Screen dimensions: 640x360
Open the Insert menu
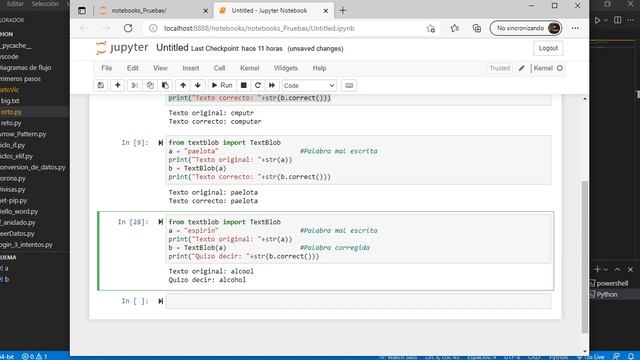[191, 68]
